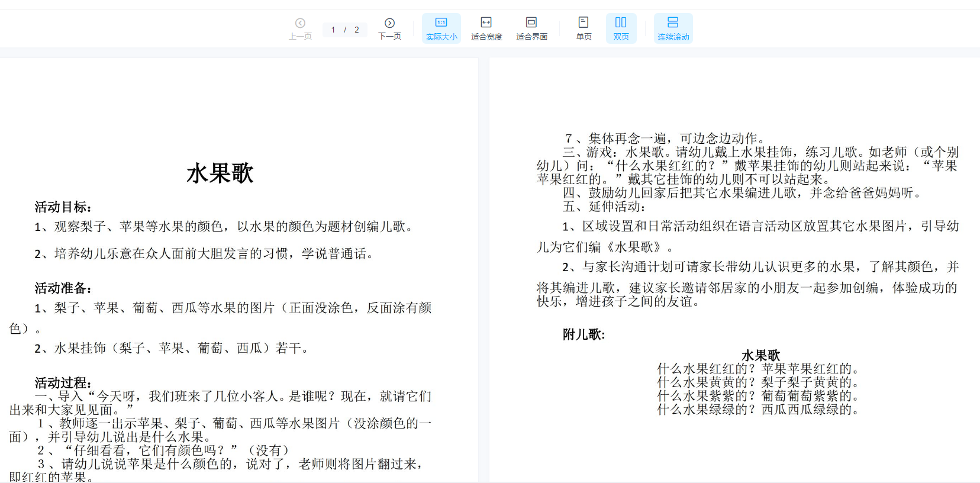Click line 什么水果黄黄的？梨子梨子黄黄的。

758,382
